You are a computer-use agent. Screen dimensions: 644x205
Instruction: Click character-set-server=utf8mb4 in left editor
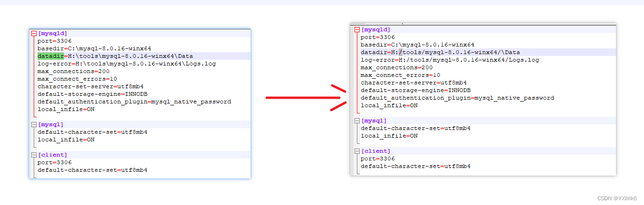[91, 86]
